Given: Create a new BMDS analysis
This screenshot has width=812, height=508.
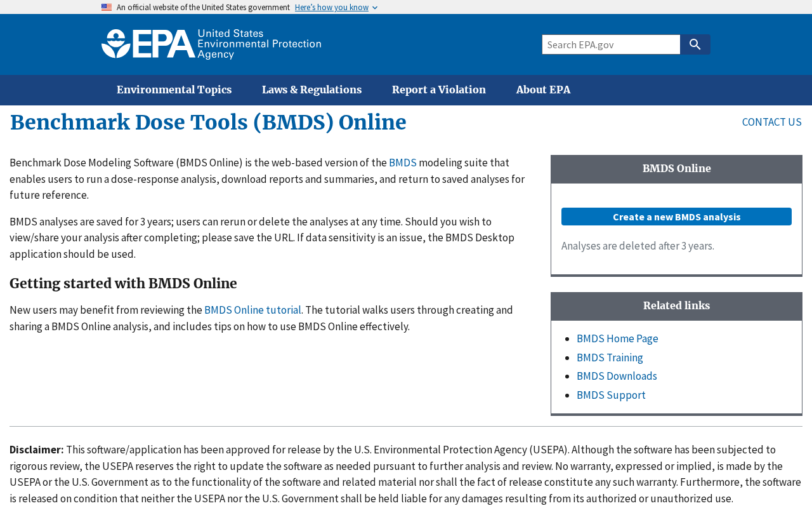Looking at the screenshot, I should point(676,217).
